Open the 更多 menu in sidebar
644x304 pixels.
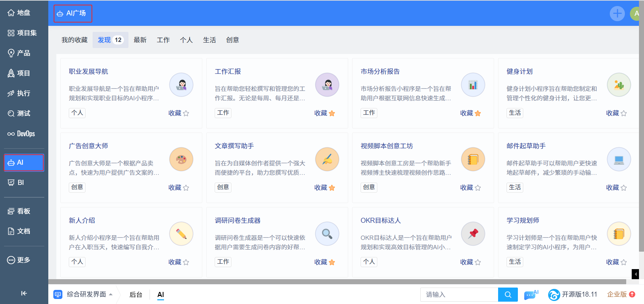click(x=19, y=260)
